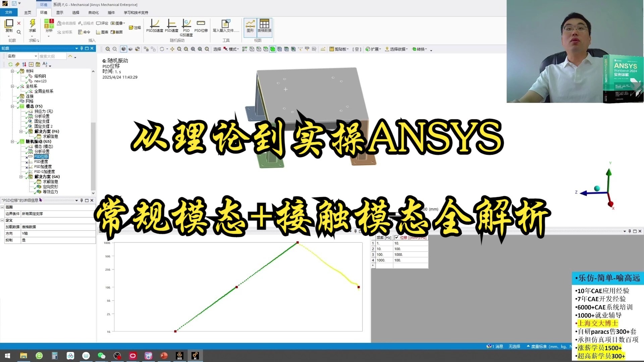Image resolution: width=644 pixels, height=362 pixels.
Task: Click table cell with frequency 100.
Action: pyautogui.click(x=384, y=255)
